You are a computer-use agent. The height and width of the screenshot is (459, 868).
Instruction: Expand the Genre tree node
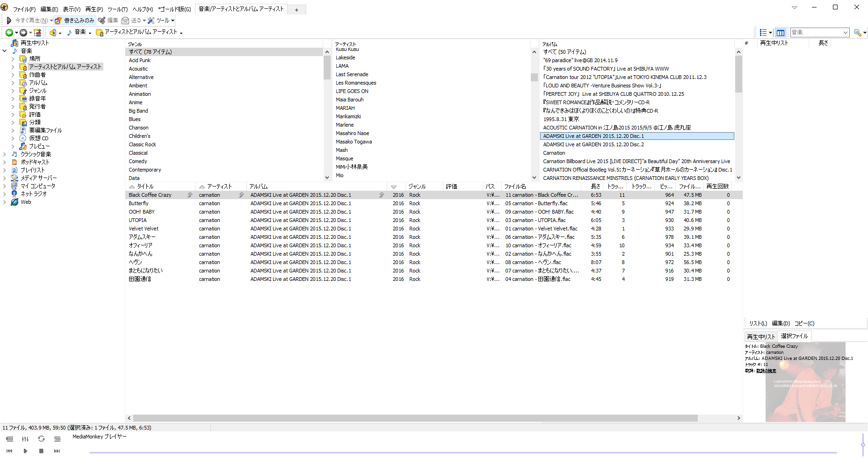tap(13, 91)
